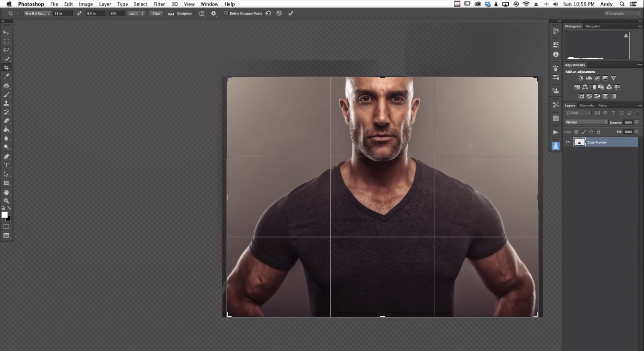The image size is (644, 351).
Task: Pick the Type tool in toolbox
Action: pyautogui.click(x=7, y=165)
